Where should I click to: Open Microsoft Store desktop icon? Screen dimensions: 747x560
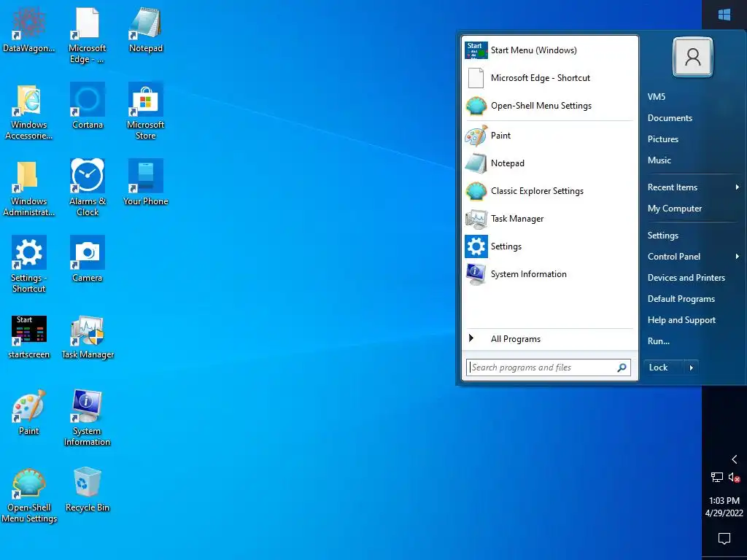[x=146, y=112]
